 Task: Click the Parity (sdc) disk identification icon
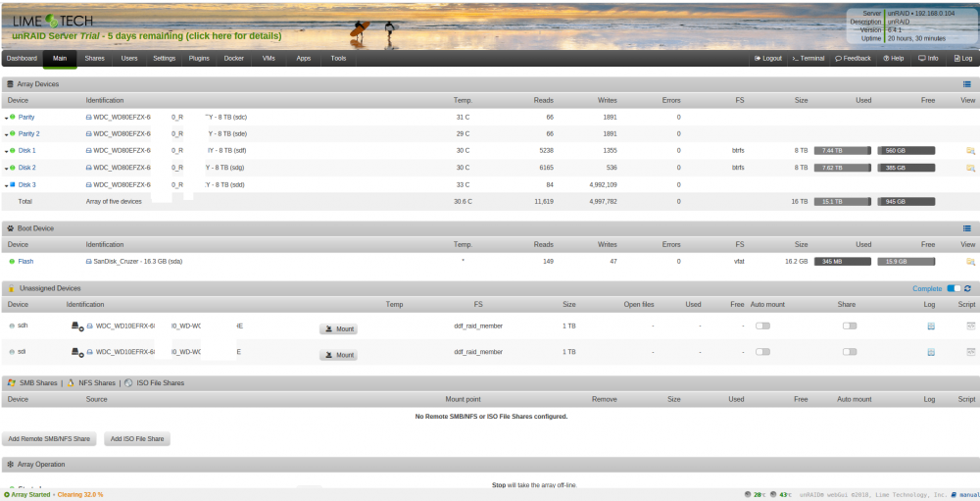[x=89, y=117]
